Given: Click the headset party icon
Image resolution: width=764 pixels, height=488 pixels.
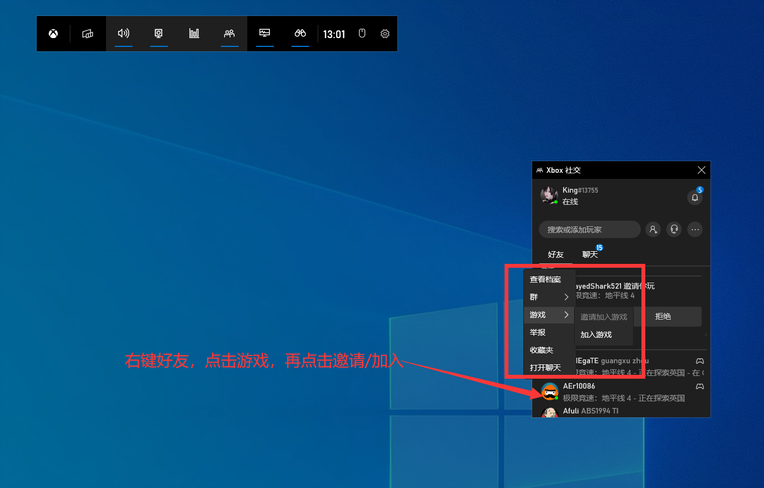Looking at the screenshot, I should click(x=674, y=229).
